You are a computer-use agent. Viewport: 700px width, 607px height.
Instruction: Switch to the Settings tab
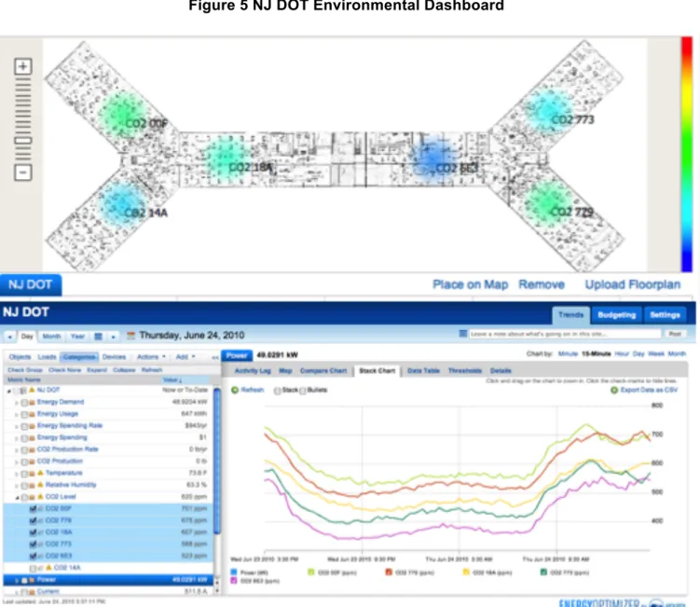(665, 315)
